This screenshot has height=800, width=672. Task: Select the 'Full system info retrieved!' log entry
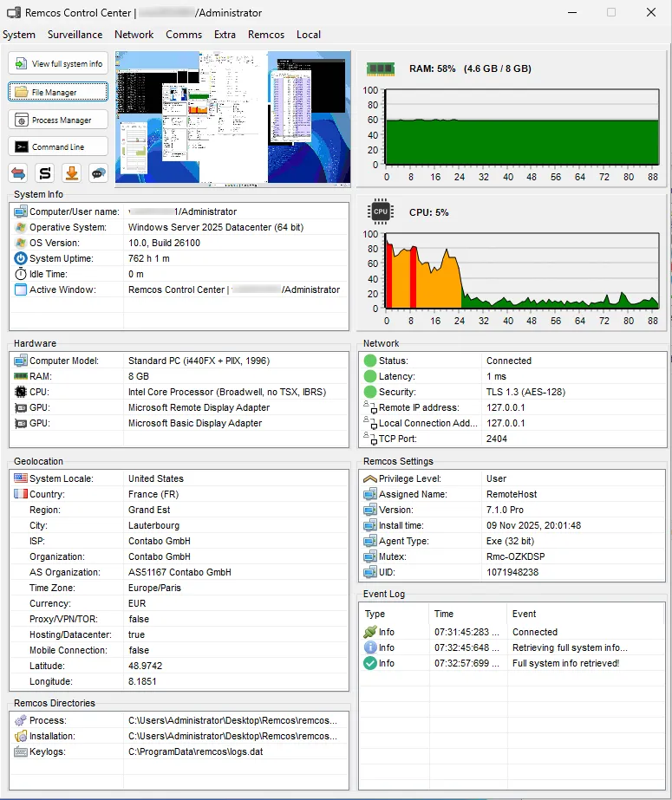coord(565,663)
